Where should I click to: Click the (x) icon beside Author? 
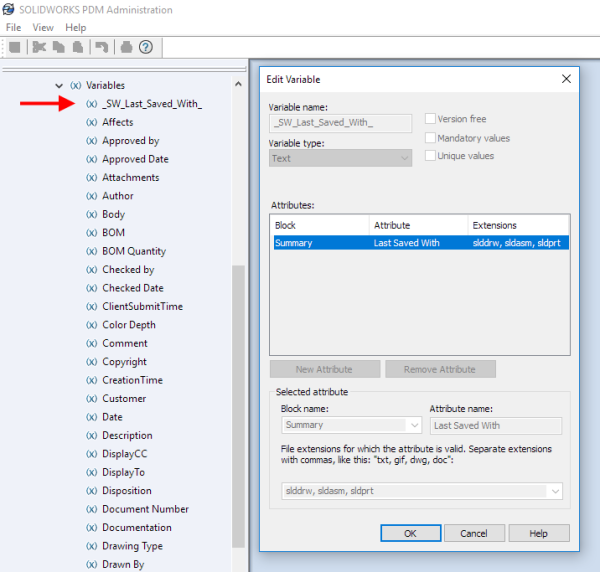pyautogui.click(x=91, y=196)
